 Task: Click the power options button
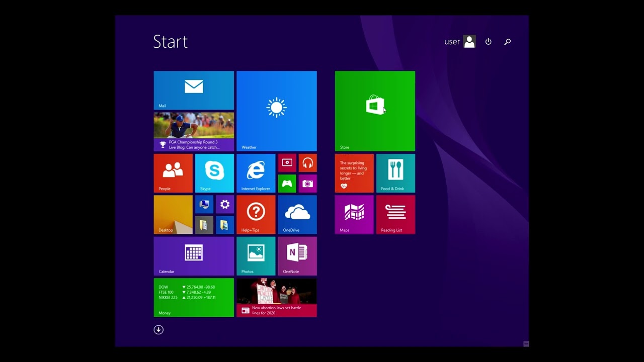click(x=488, y=42)
